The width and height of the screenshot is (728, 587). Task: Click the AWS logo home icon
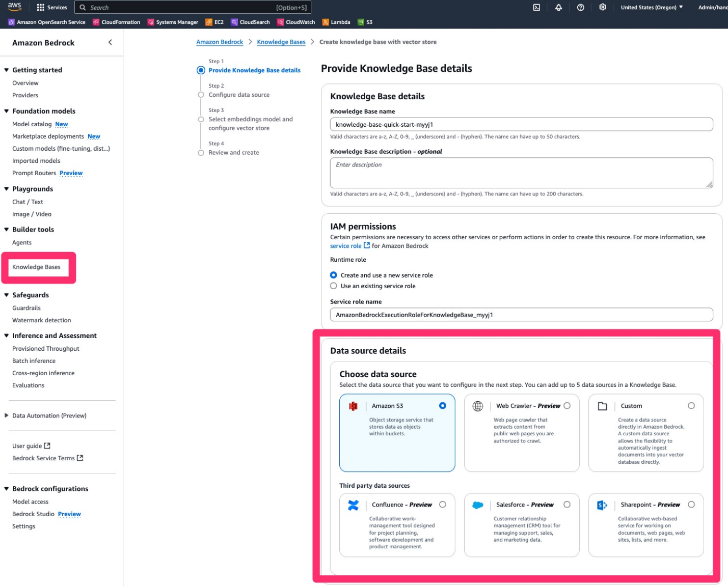pos(14,7)
